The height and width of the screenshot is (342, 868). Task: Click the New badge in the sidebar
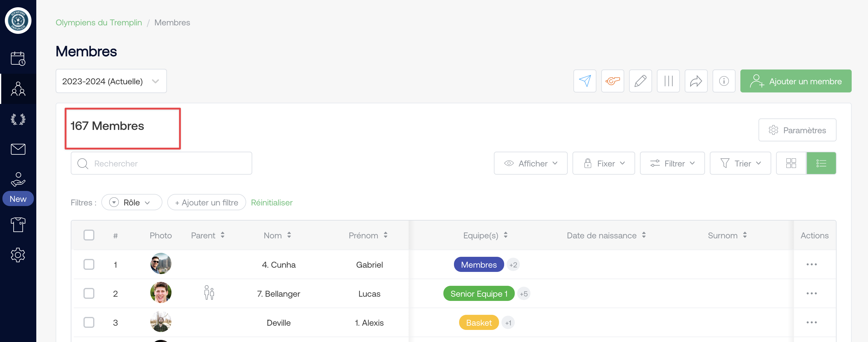coord(18,199)
